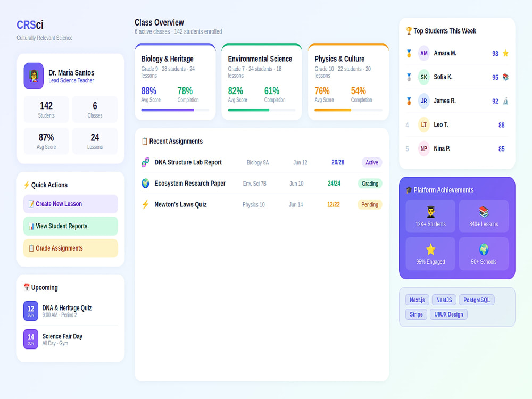Click the 26/28 submission count

(x=338, y=162)
